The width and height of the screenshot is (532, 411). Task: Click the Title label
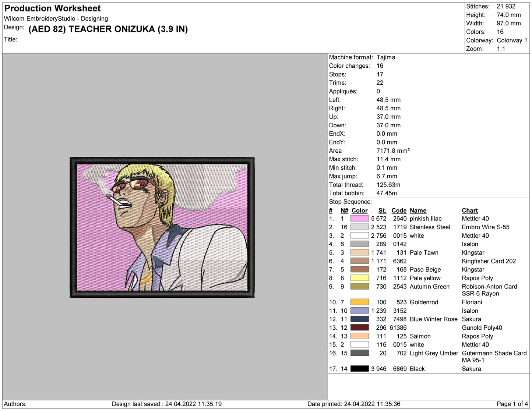click(11, 39)
